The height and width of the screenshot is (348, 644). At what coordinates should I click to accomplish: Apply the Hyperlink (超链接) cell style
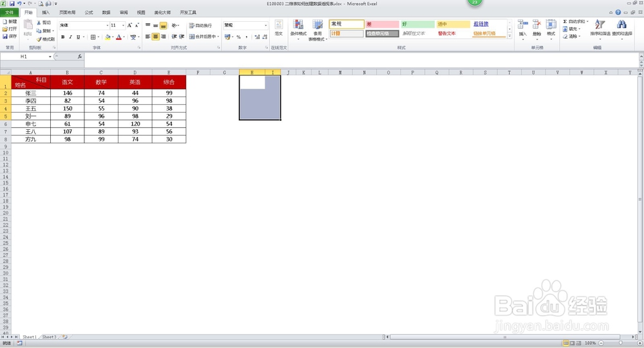[x=489, y=24]
